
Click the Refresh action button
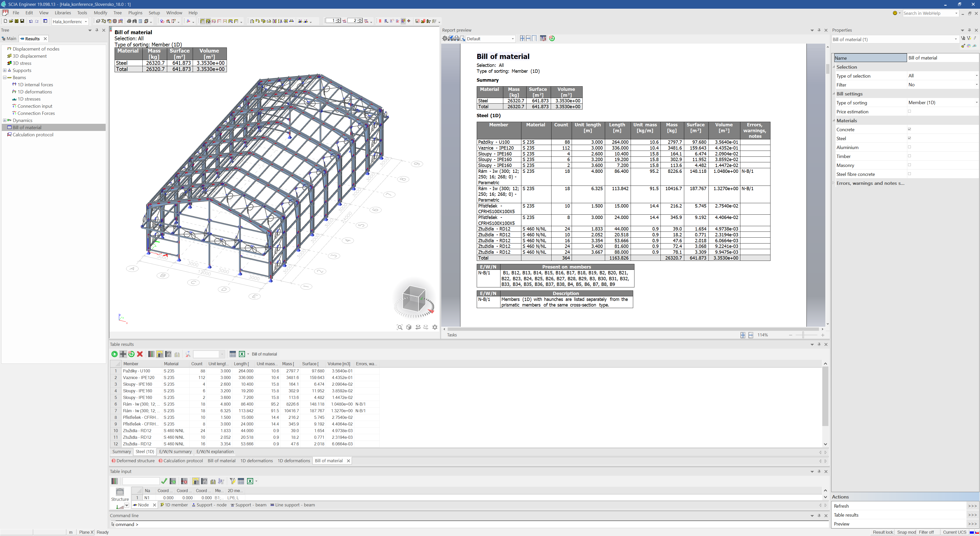(972, 506)
